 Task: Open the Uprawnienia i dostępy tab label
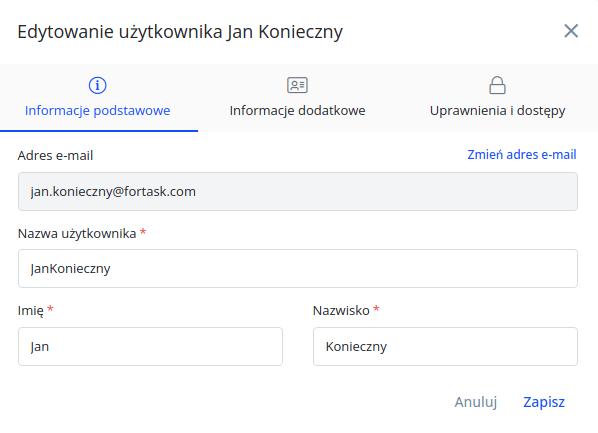[x=497, y=111]
